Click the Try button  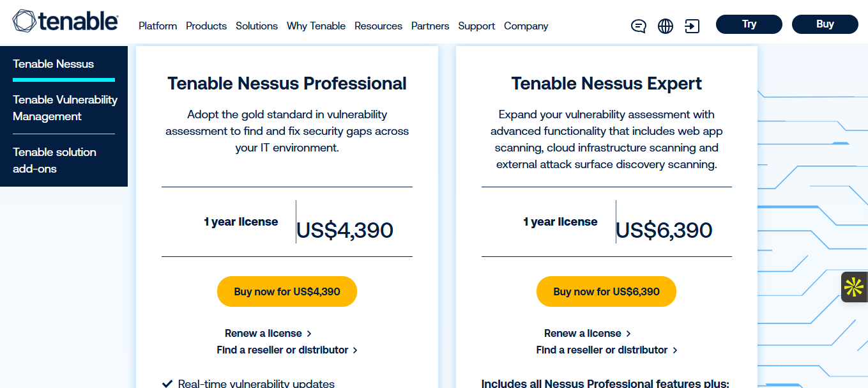(x=749, y=24)
